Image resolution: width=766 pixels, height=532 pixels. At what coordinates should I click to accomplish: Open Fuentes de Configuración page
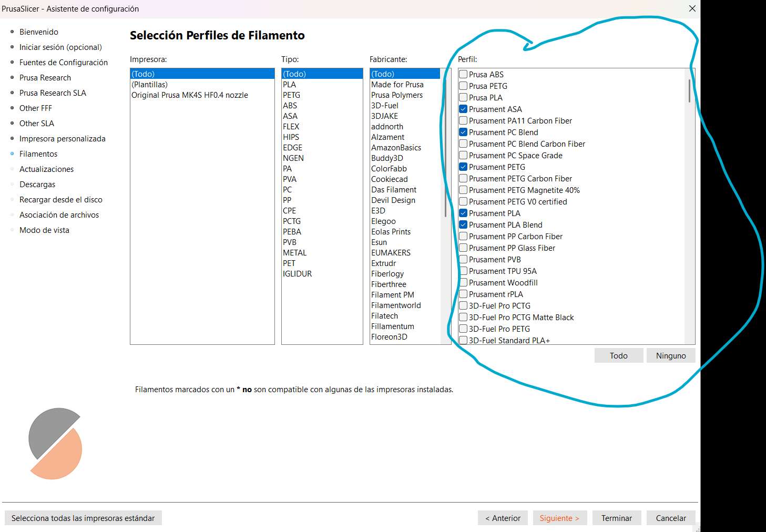(x=64, y=63)
